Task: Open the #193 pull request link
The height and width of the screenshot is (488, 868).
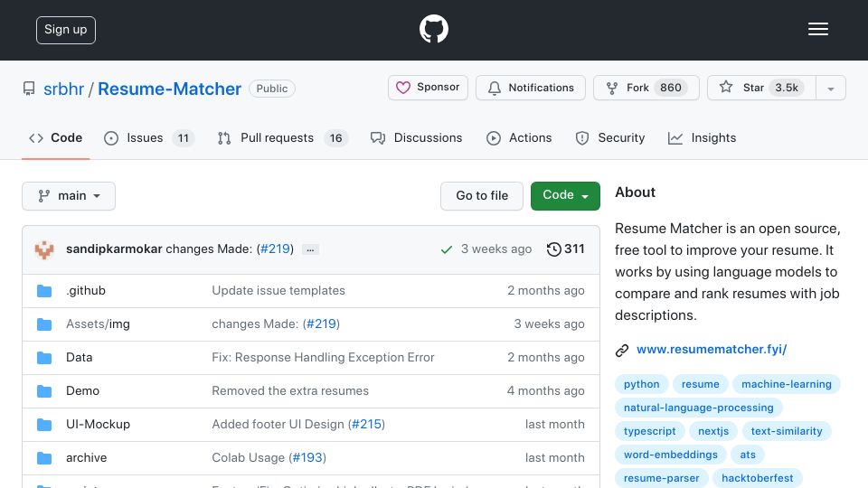Action: coord(307,457)
